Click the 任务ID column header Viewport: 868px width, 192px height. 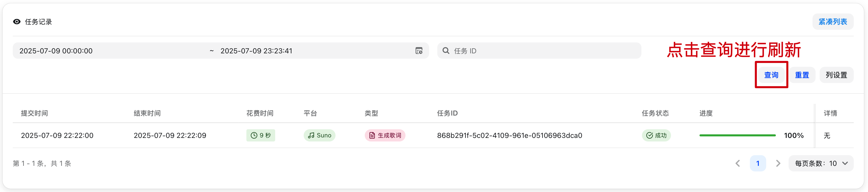click(x=447, y=113)
